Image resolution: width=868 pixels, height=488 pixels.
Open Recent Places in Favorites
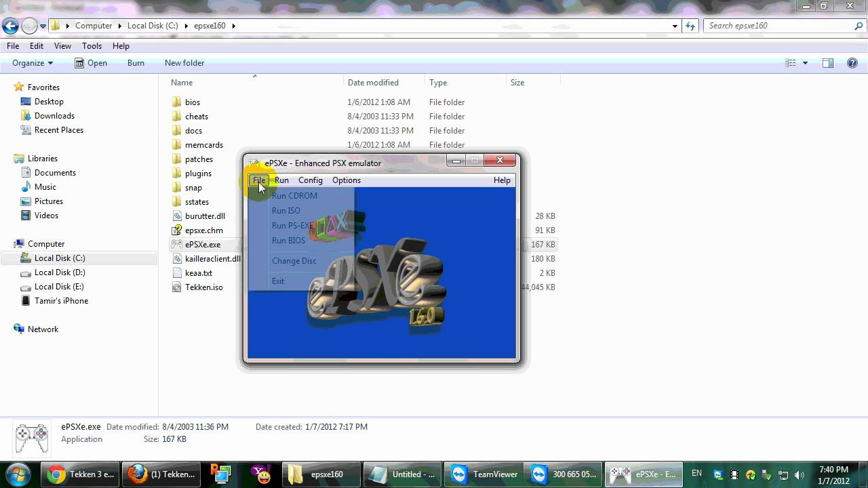(59, 130)
